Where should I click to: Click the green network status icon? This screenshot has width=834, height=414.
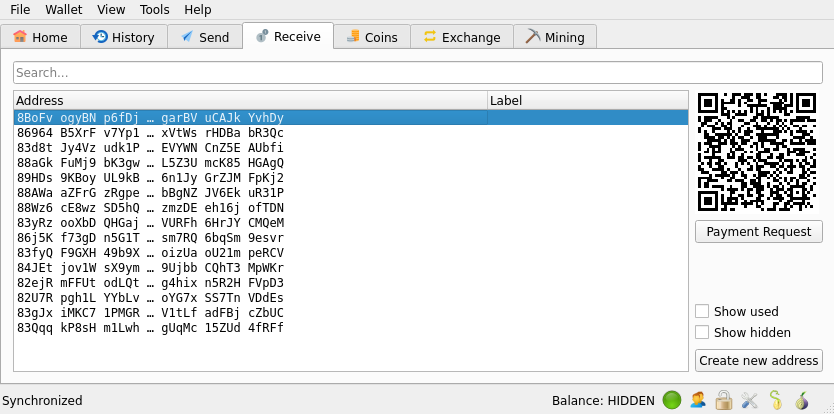[672, 400]
